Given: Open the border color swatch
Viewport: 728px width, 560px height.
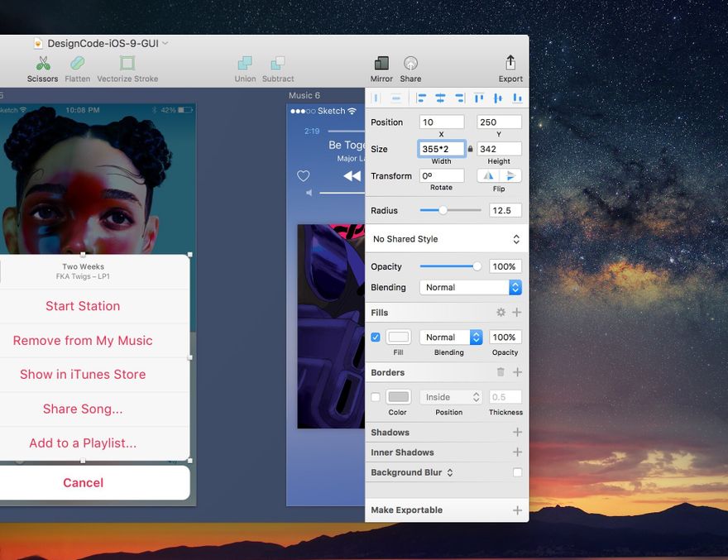Looking at the screenshot, I should coord(399,397).
